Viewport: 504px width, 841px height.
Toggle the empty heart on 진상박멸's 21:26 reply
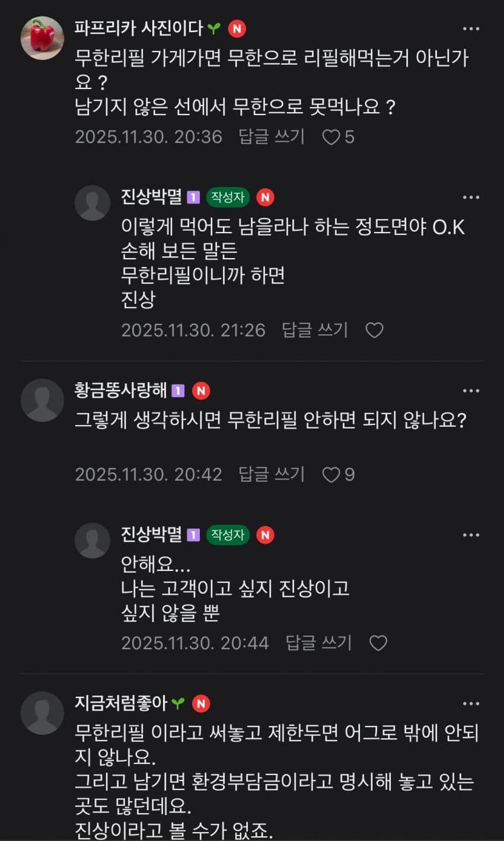pyautogui.click(x=376, y=329)
